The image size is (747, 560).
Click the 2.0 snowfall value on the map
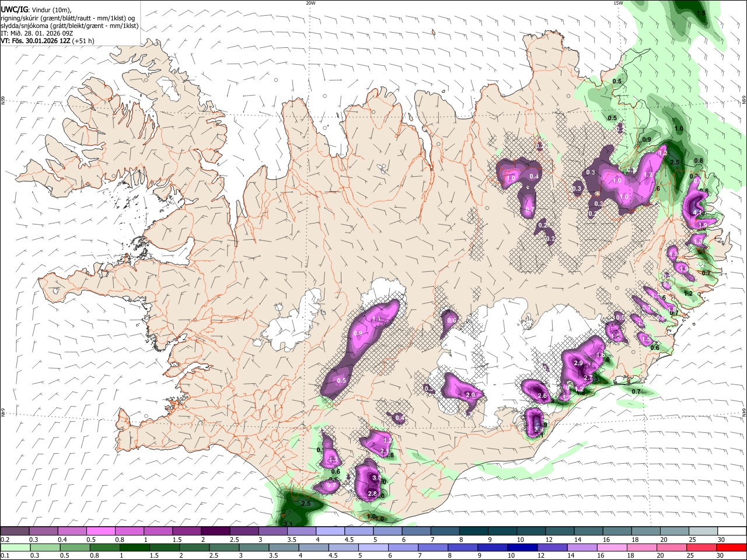[x=471, y=395]
